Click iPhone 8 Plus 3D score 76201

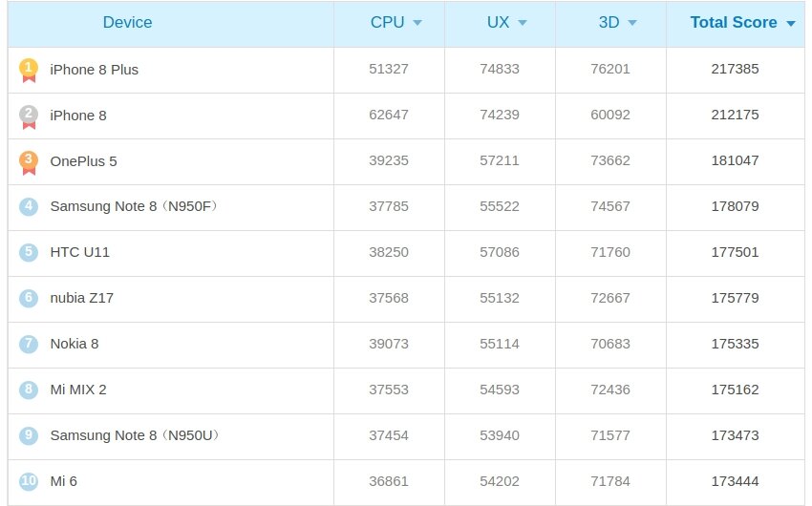tap(610, 69)
